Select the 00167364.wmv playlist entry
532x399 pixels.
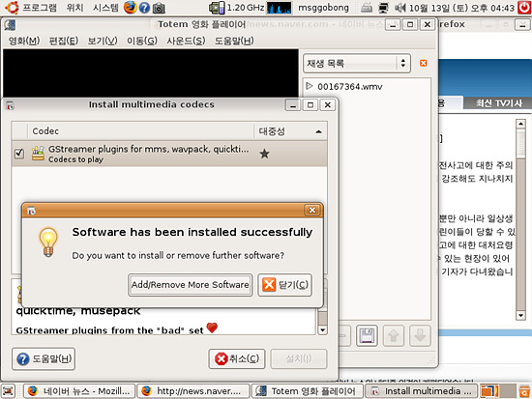tap(349, 87)
